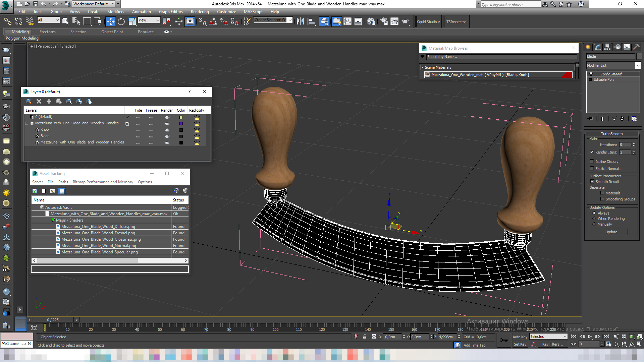Open the Create command panel tab
The width and height of the screenshot is (644, 362).
pyautogui.click(x=588, y=47)
